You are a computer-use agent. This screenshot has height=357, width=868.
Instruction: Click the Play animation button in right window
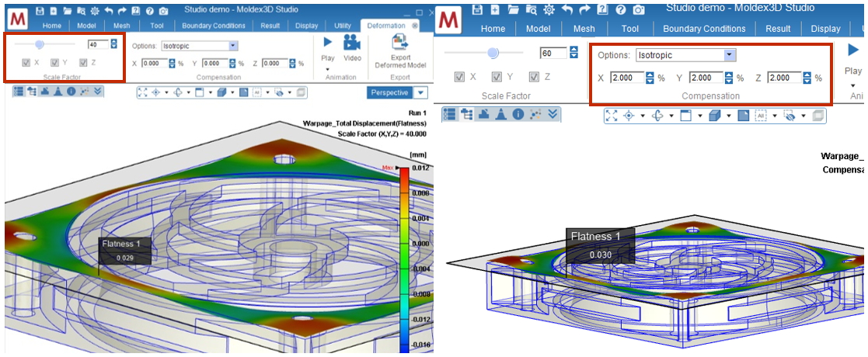pos(853,50)
